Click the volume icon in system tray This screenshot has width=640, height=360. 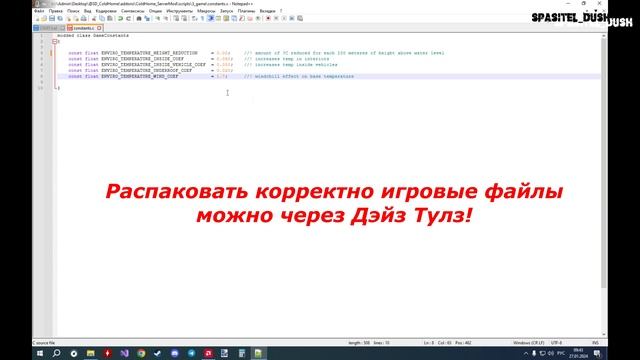point(551,353)
